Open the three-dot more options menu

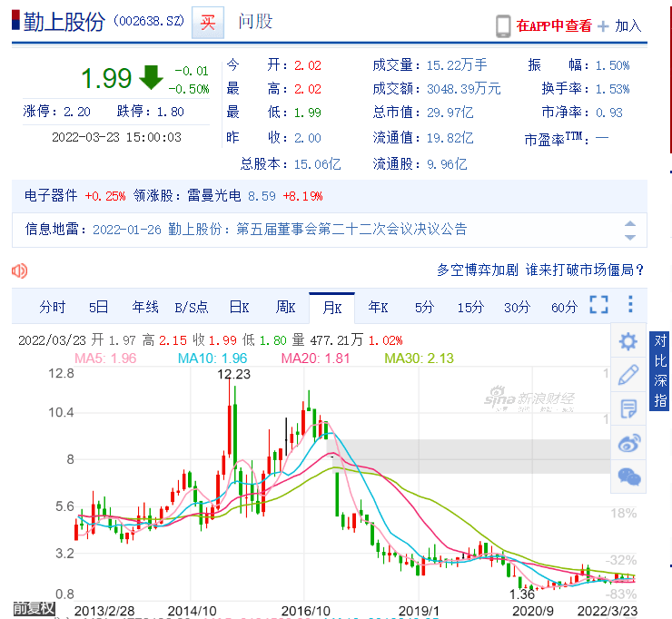pos(630,304)
